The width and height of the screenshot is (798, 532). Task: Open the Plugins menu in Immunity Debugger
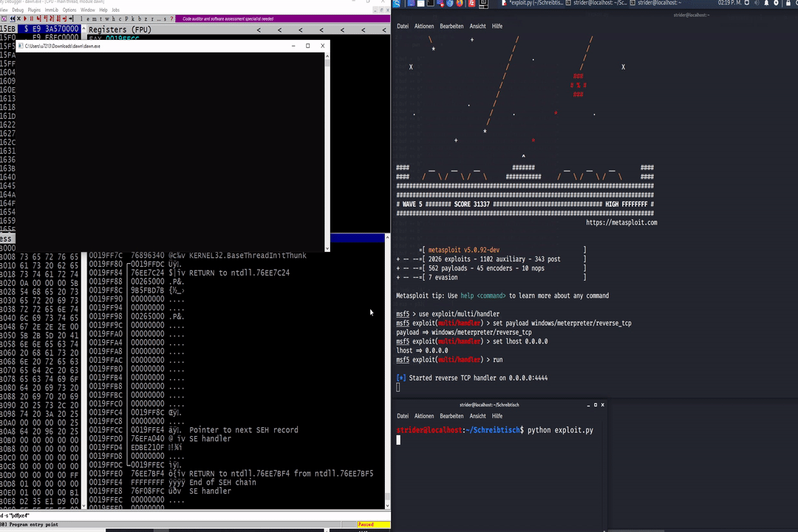(34, 10)
